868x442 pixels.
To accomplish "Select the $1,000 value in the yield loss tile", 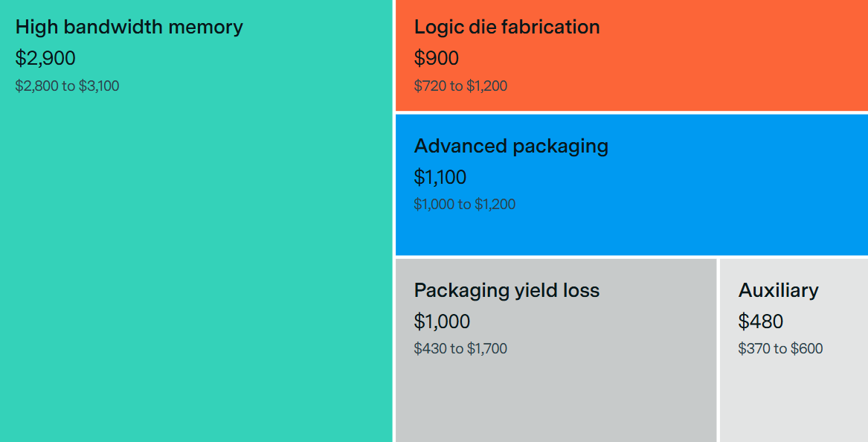I will pyautogui.click(x=442, y=321).
